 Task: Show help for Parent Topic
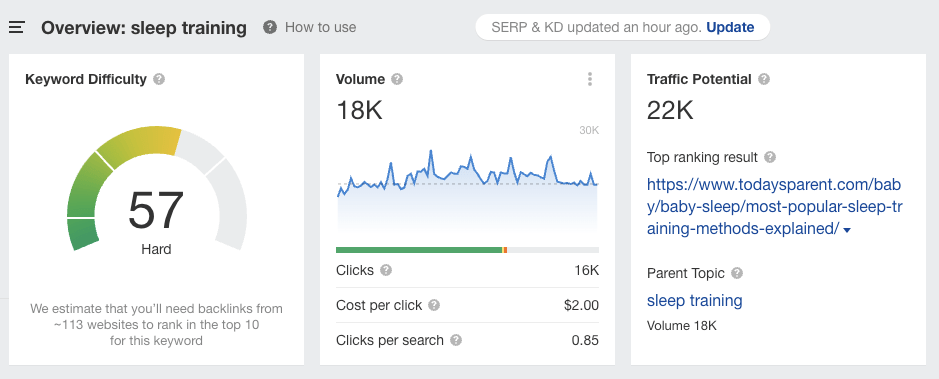(x=737, y=273)
